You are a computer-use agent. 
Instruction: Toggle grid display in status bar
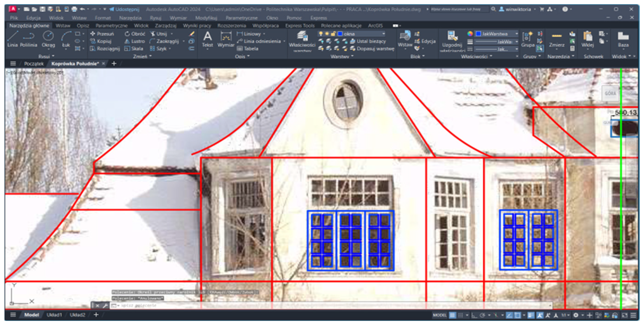point(452,315)
